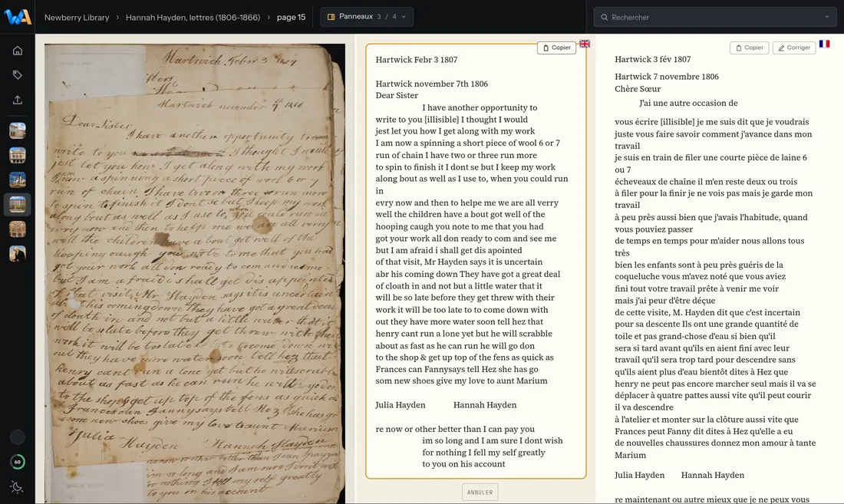
Task: Click the 'Hartwick 7 novembre 1806' line
Action: [667, 77]
